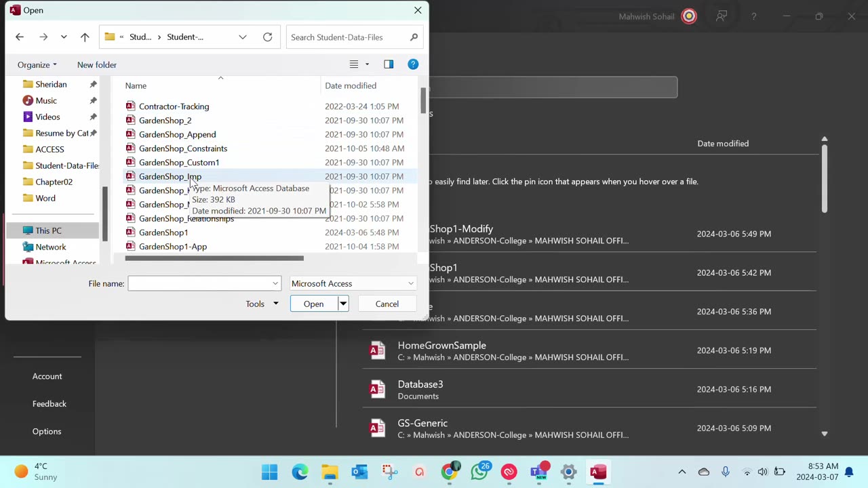Select Network in the navigation pane
This screenshot has width=868, height=488.
click(51, 247)
